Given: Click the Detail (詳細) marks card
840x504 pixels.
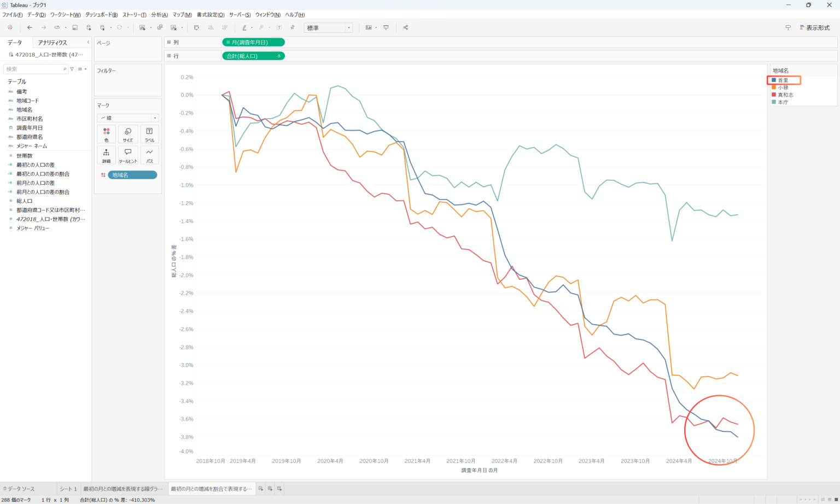Looking at the screenshot, I should pyautogui.click(x=106, y=155).
